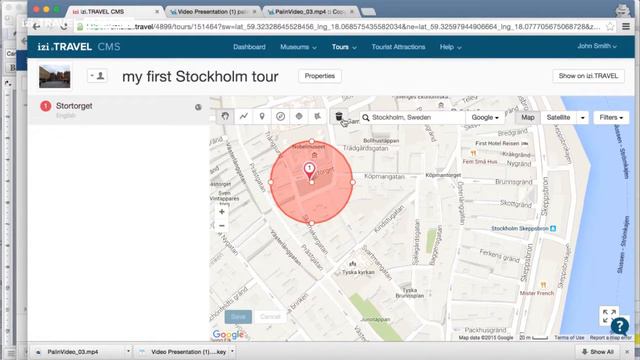The height and width of the screenshot is (360, 640).
Task: Click Show on izi.TRAVEL button
Action: pos(588,76)
